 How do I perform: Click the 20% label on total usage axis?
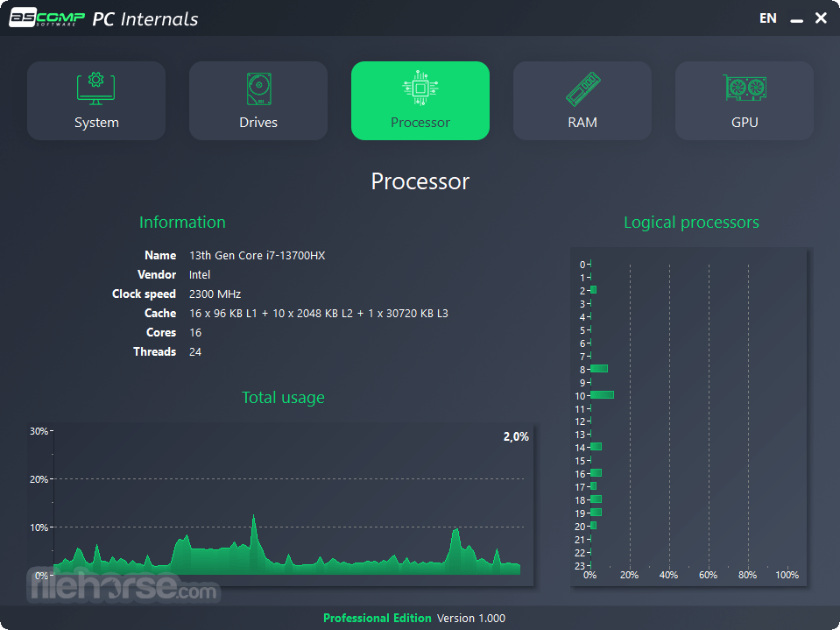(39, 479)
